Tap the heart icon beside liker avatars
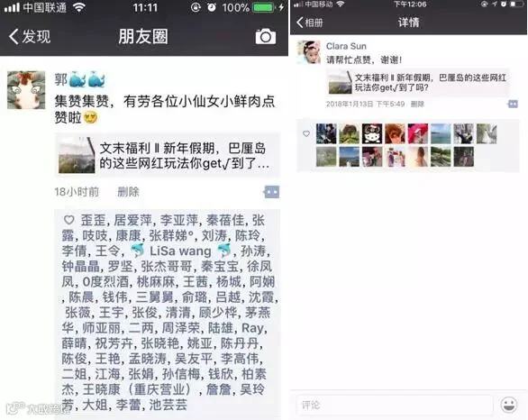 (x=306, y=133)
